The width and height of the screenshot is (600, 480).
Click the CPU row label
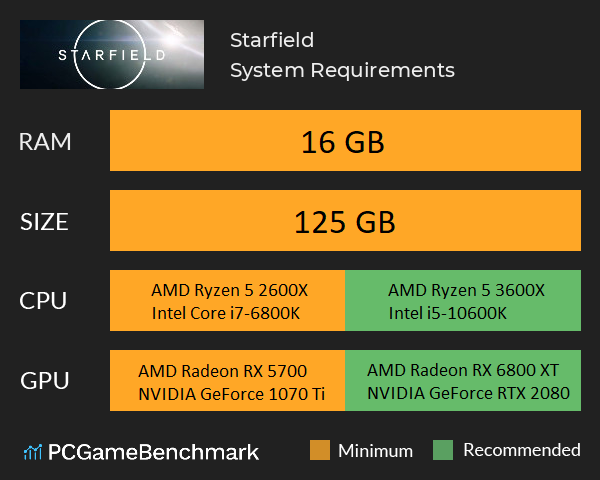(x=45, y=302)
